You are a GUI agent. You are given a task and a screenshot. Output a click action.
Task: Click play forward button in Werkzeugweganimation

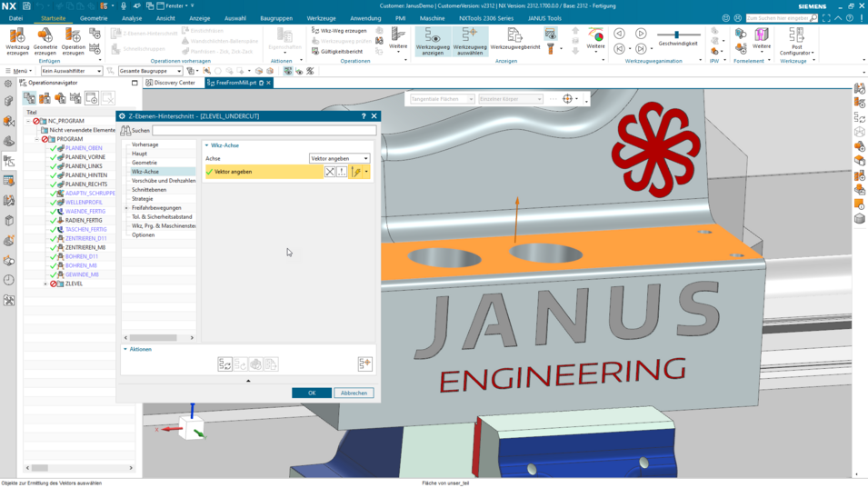(x=641, y=34)
